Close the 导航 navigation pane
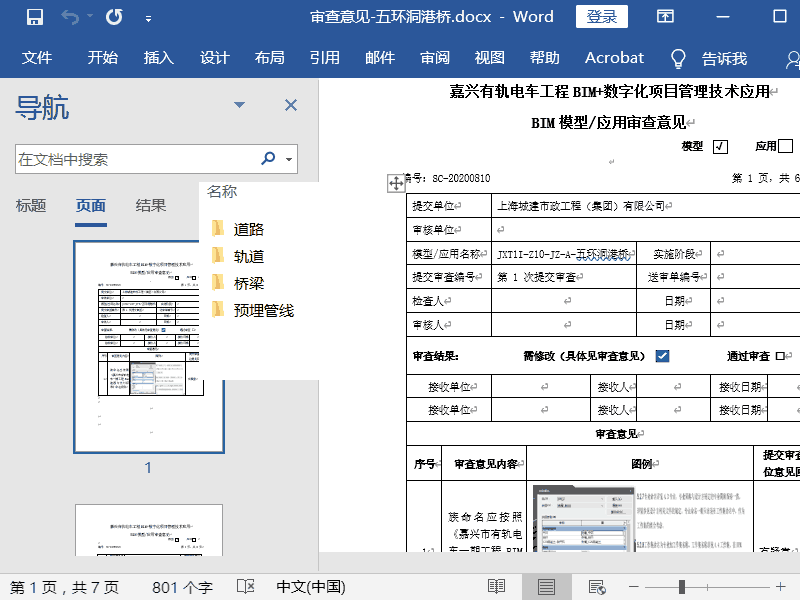This screenshot has height=600, width=800. point(291,105)
